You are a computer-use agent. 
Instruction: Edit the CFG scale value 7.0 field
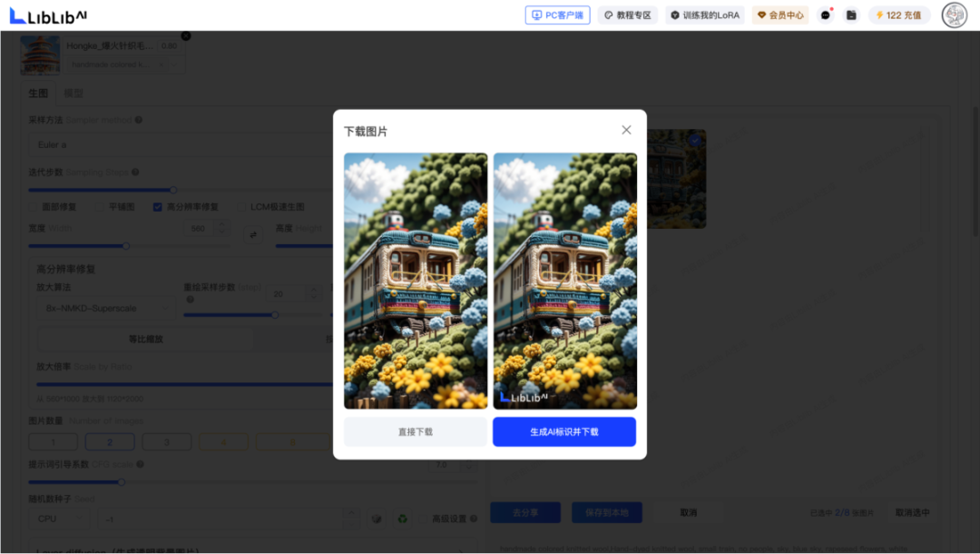click(445, 465)
